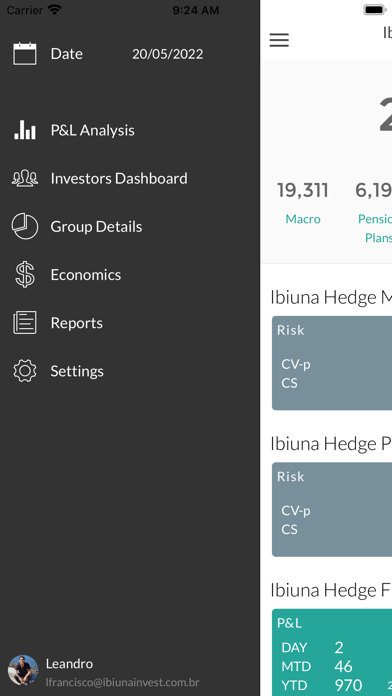Open Investors Dashboard from the side menu

click(x=119, y=178)
